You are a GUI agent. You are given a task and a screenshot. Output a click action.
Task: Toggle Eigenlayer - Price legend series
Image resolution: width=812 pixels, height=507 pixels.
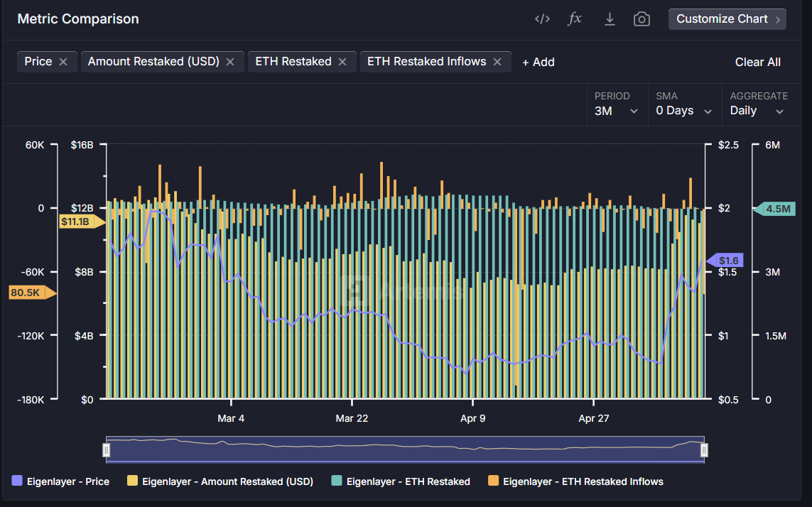[61, 481]
